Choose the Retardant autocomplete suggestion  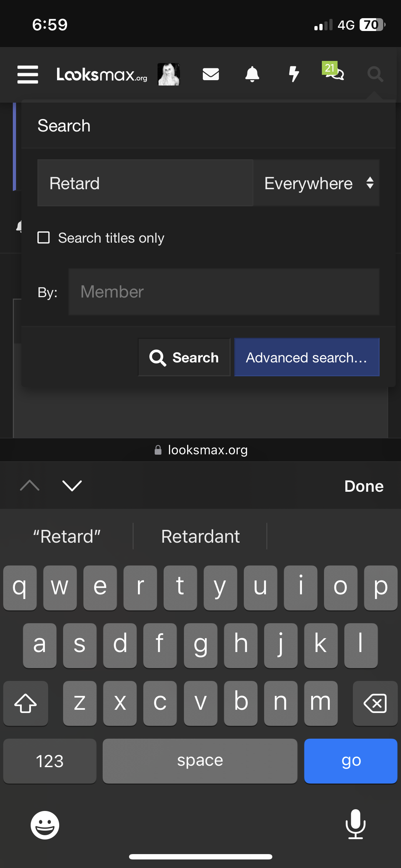click(x=200, y=537)
